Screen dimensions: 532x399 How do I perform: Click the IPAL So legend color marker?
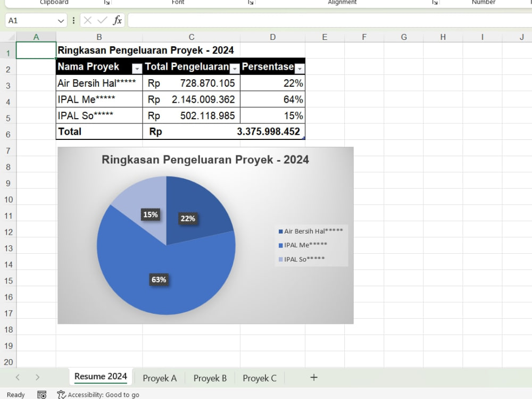point(280,260)
